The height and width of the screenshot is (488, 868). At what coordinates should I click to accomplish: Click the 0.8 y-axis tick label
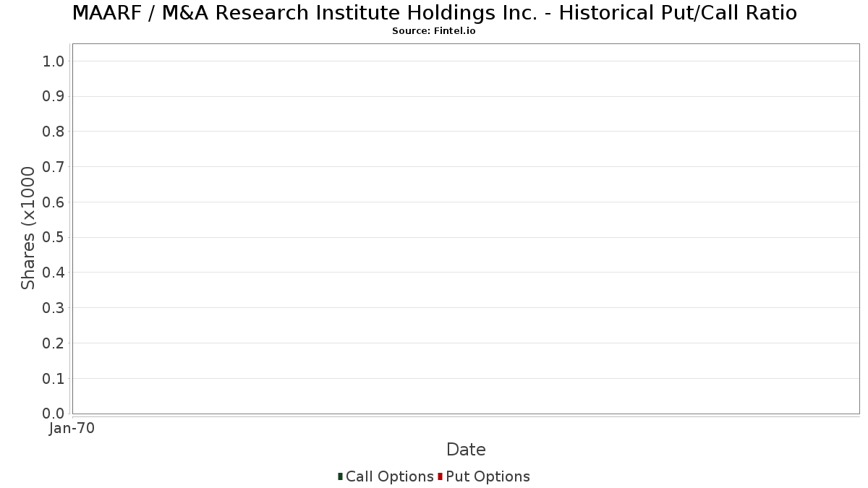[54, 132]
